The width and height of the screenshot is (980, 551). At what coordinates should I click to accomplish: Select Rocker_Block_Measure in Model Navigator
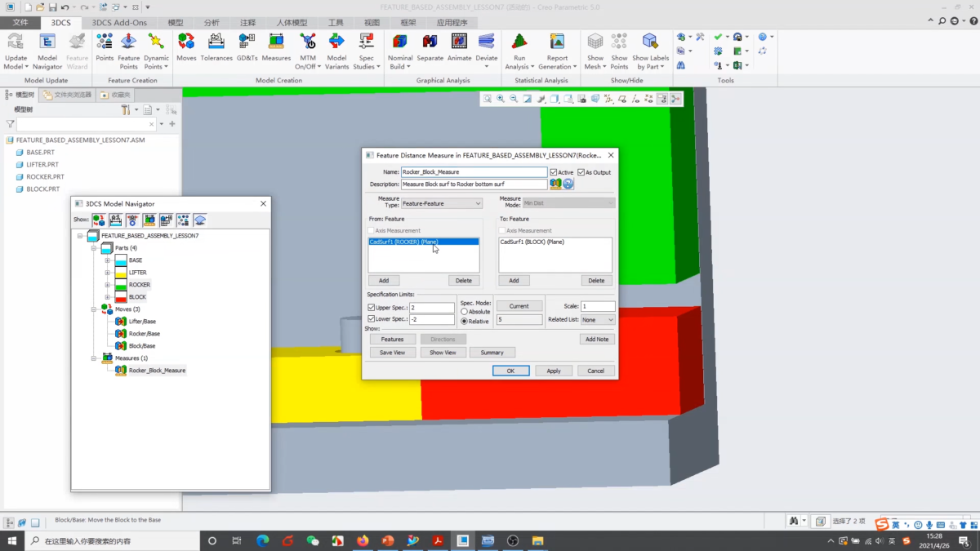coord(157,371)
